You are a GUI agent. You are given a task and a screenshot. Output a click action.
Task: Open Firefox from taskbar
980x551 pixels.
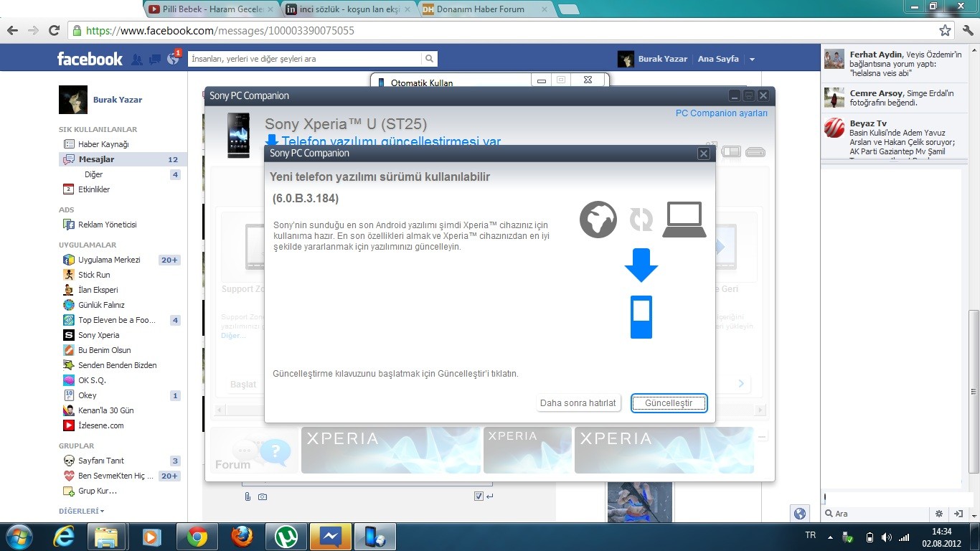click(242, 537)
